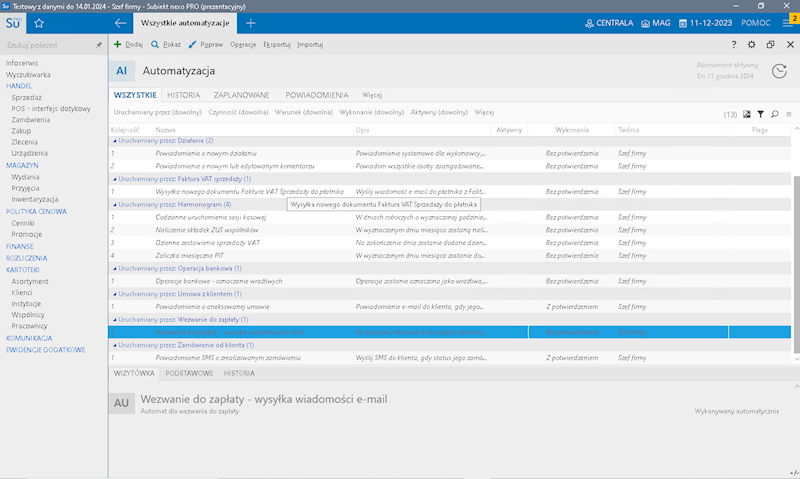This screenshot has height=479, width=800.
Task: Open the favorites star icon
Action: tap(39, 23)
